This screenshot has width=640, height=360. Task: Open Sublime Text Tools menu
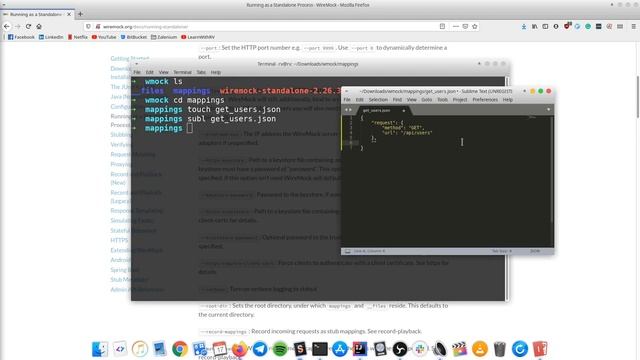coord(442,100)
